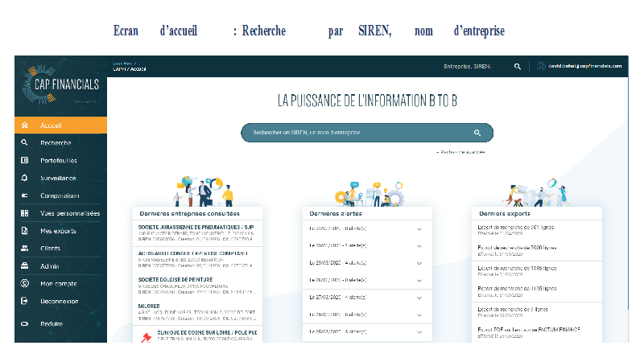Click the Comparaison icon in the sidebar
The height and width of the screenshot is (362, 644).
pyautogui.click(x=24, y=195)
